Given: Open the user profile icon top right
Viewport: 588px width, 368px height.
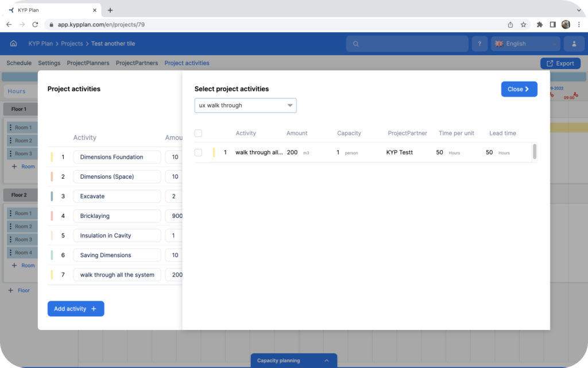Looking at the screenshot, I should [574, 43].
